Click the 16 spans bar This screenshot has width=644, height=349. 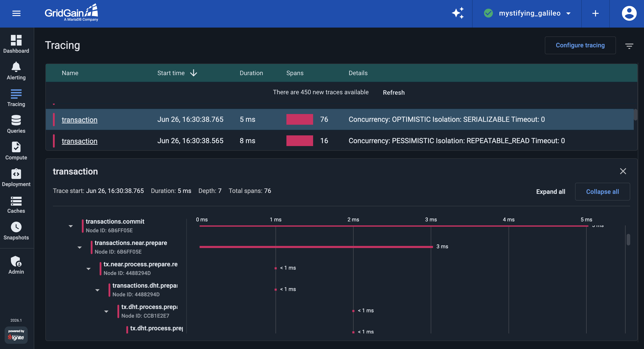300,141
